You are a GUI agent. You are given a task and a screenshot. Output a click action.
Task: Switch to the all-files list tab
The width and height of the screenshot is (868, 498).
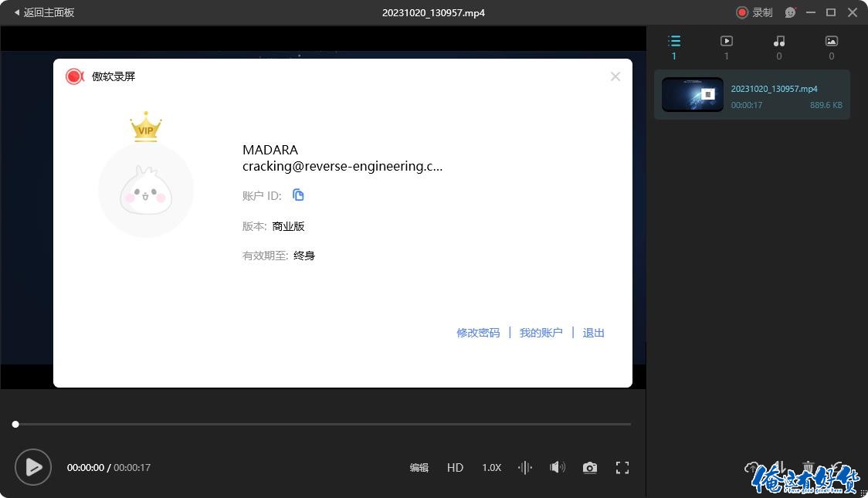[x=673, y=47]
